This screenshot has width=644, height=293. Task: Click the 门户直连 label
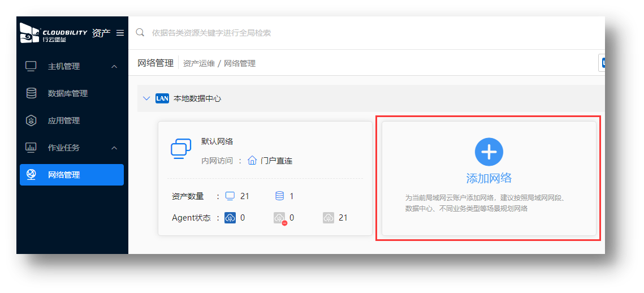click(x=276, y=161)
